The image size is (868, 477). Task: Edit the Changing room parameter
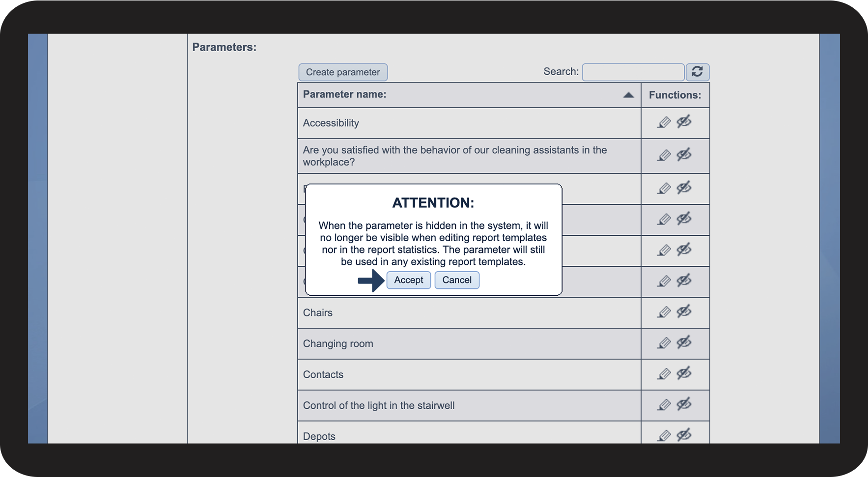pos(664,343)
